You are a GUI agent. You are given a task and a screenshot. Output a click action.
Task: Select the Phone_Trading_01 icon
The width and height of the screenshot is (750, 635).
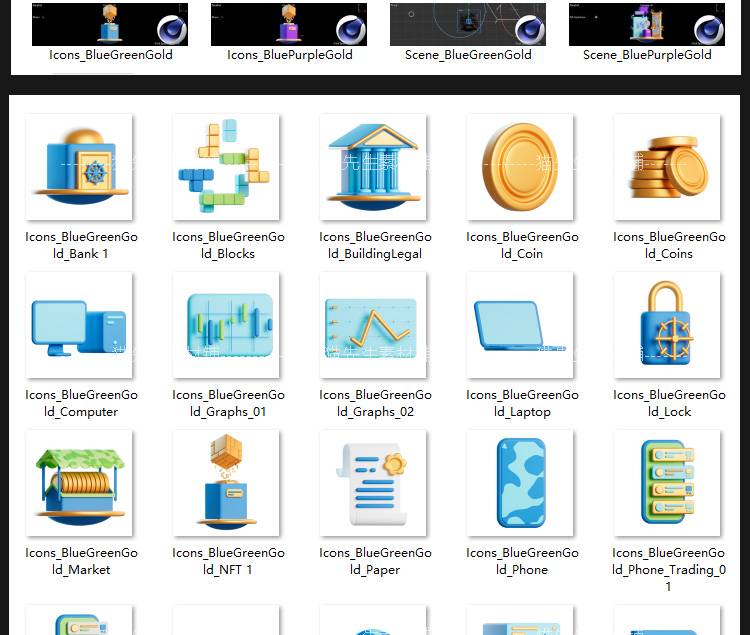click(667, 483)
